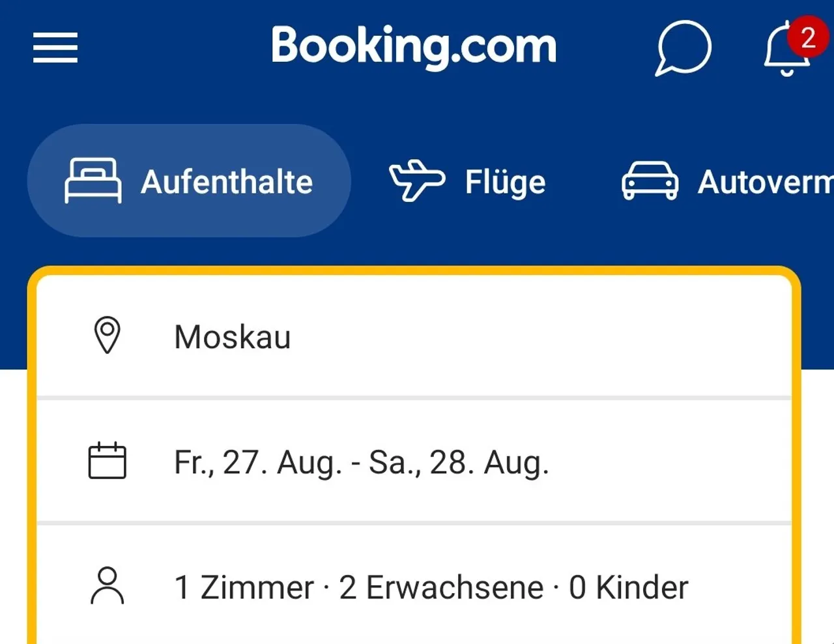Open the Booking.com logo in the header
Image resolution: width=834 pixels, height=644 pixels.
coord(414,46)
